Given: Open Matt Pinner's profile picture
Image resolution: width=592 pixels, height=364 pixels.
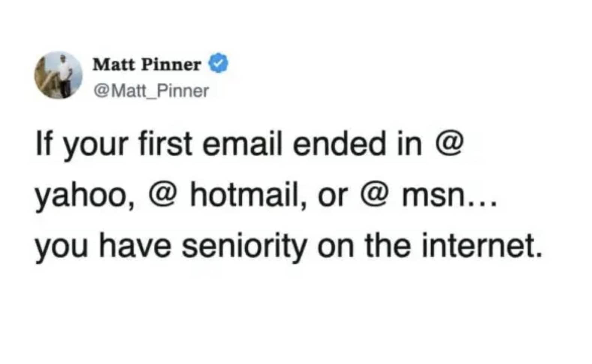Looking at the screenshot, I should tap(58, 75).
